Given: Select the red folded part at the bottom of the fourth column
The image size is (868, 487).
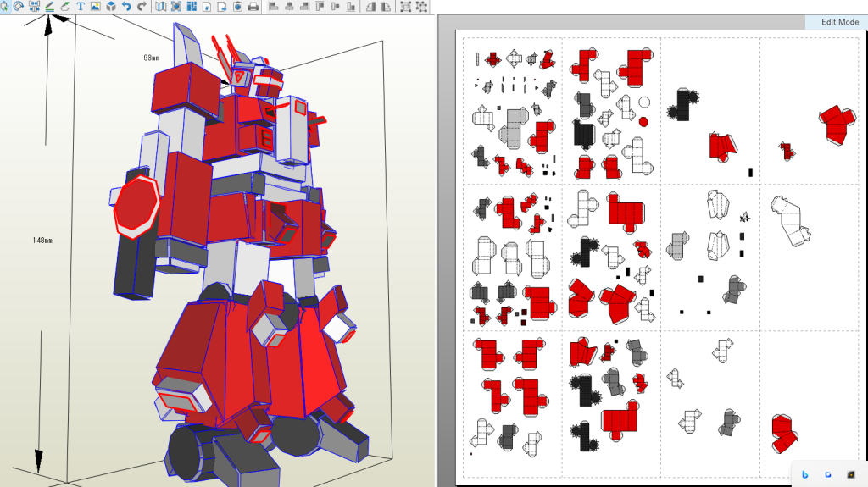Looking at the screenshot, I should pos(785,434).
